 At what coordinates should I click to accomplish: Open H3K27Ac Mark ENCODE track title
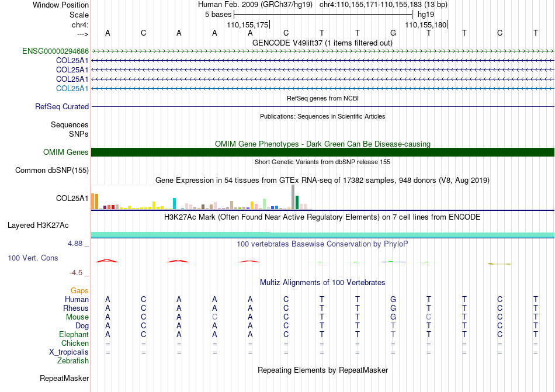click(322, 217)
